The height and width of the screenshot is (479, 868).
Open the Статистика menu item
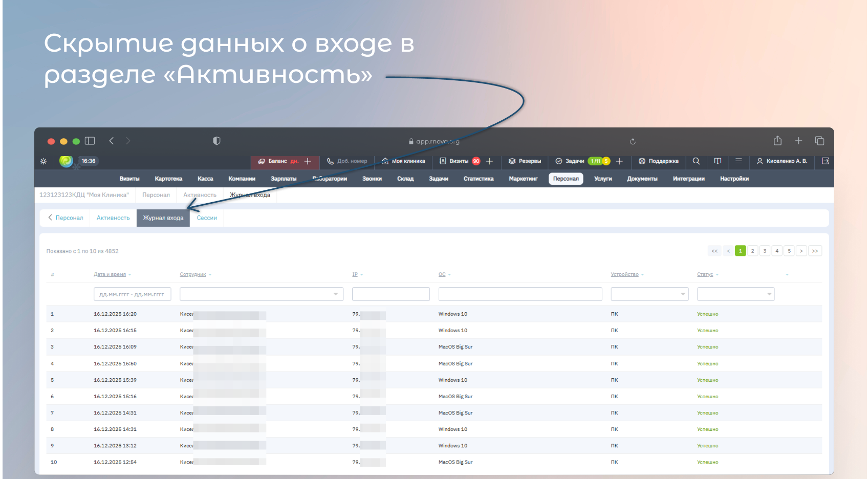(478, 179)
